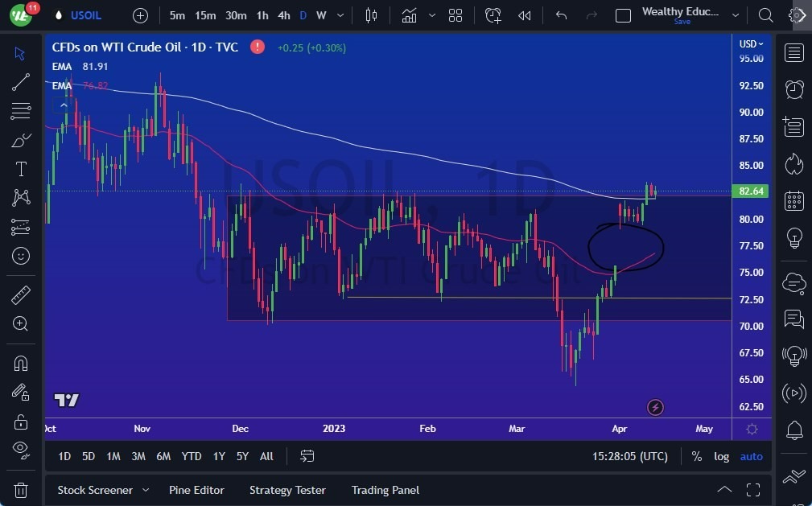Open the Indicators panel
Image resolution: width=812 pixels, height=506 pixels.
(x=409, y=15)
